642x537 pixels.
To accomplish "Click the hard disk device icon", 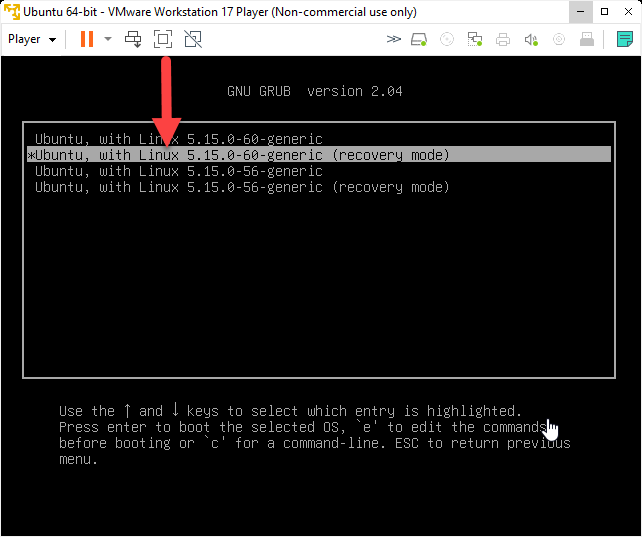I will (419, 39).
